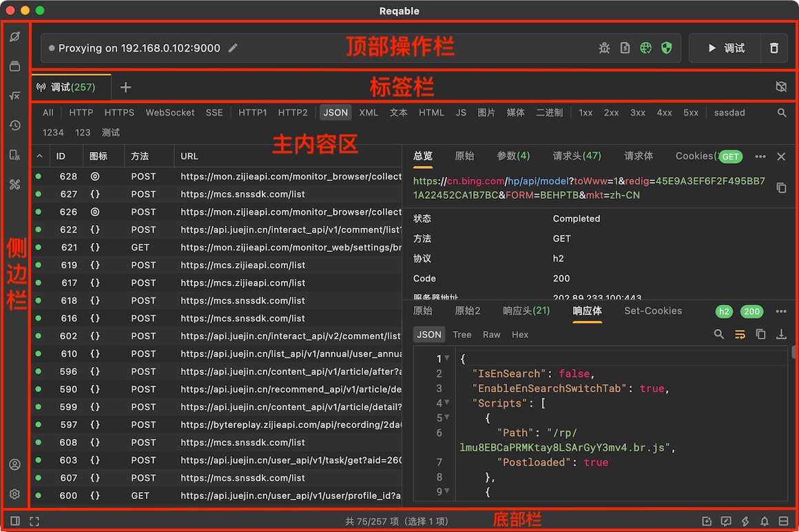Open the feedback chat icon in the bottom bar

pyautogui.click(x=725, y=521)
